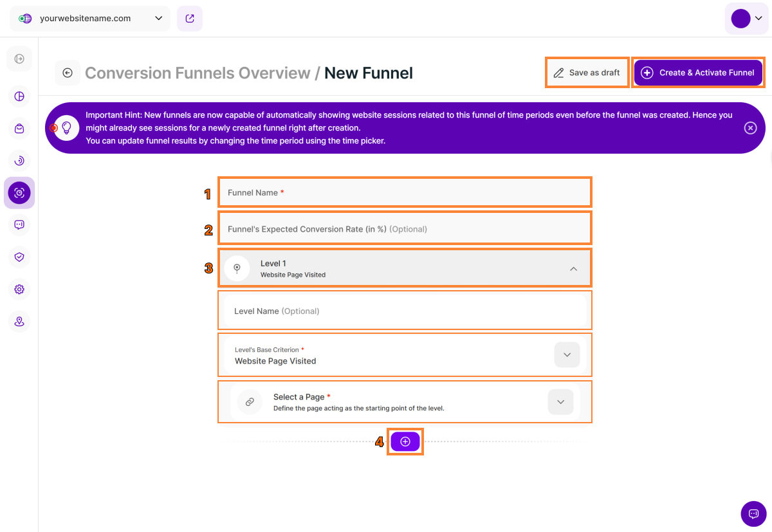772x532 pixels.
Task: Expand the sidebar with the top arrow icon
Action: [19, 59]
